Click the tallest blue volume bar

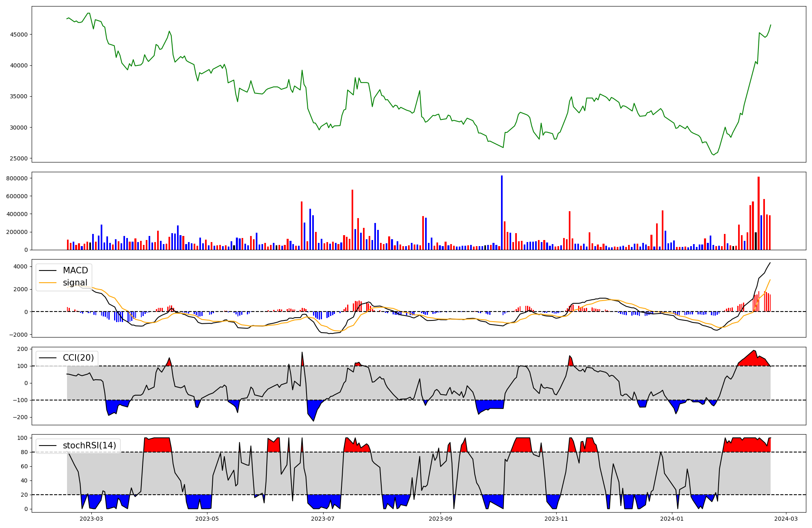[502, 213]
